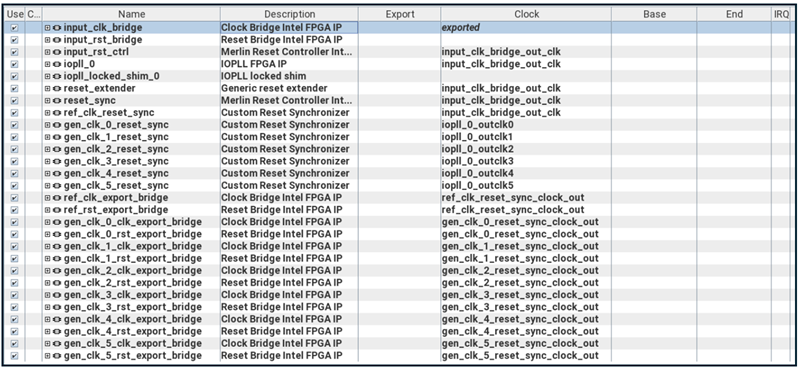801x371 pixels.
Task: Click the Description column header
Action: point(290,14)
